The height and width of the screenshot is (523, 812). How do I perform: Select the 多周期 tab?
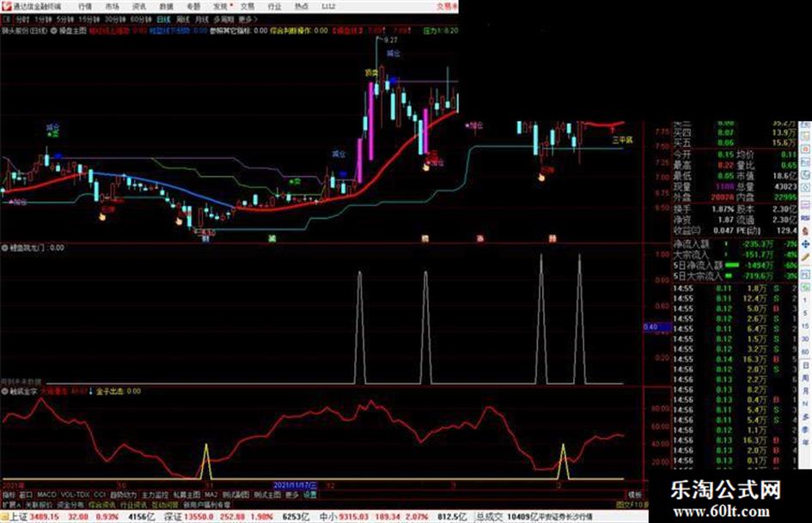pyautogui.click(x=223, y=19)
